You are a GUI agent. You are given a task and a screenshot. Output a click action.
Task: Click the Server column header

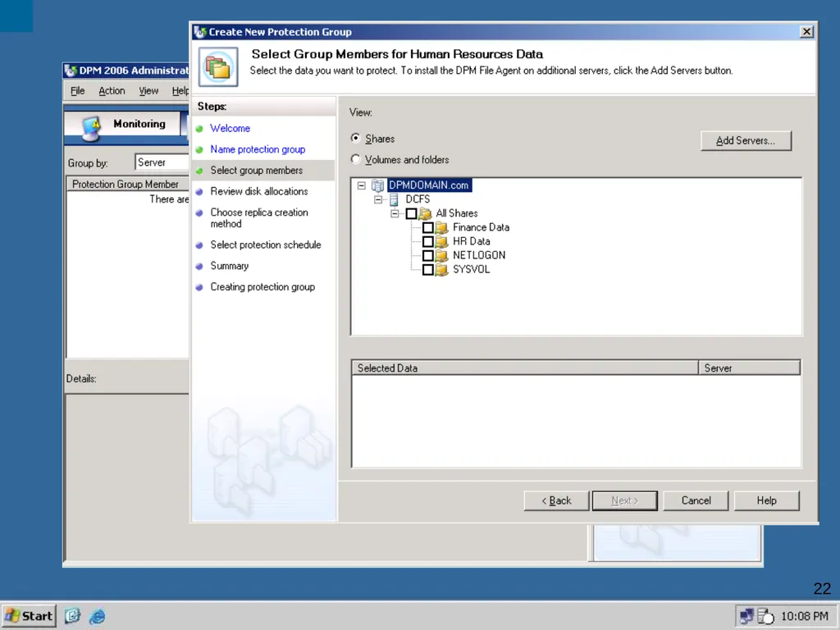pyautogui.click(x=750, y=368)
